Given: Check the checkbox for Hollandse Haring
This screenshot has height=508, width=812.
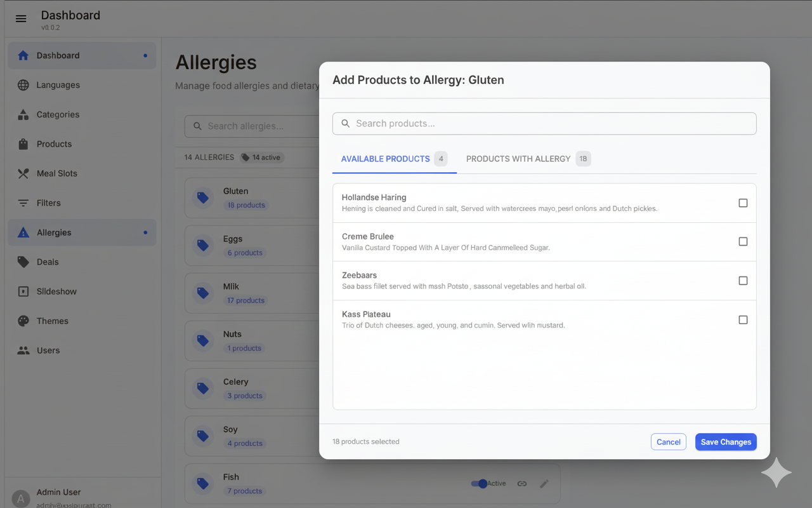Looking at the screenshot, I should coord(743,203).
